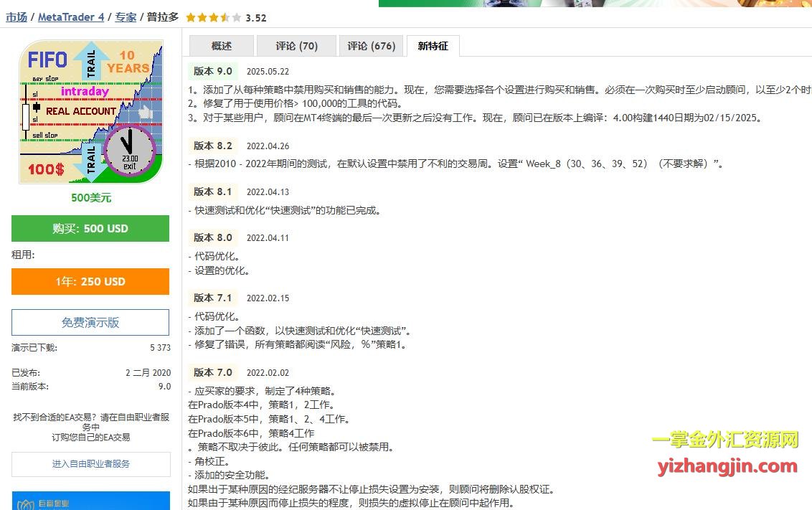Click the line 添加的安全功能
Viewport: 812px width, 510px height.
coord(229,475)
